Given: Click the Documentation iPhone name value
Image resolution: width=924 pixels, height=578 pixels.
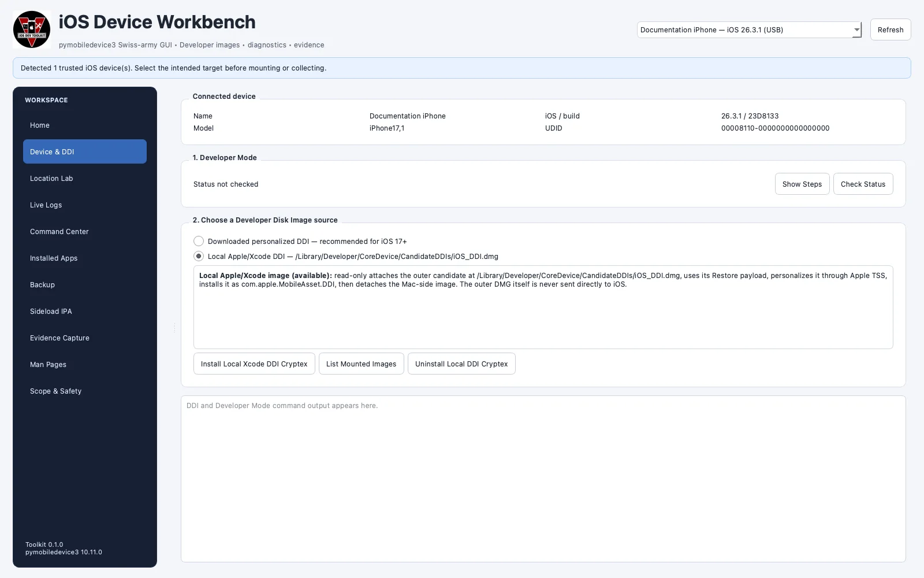Looking at the screenshot, I should [408, 116].
